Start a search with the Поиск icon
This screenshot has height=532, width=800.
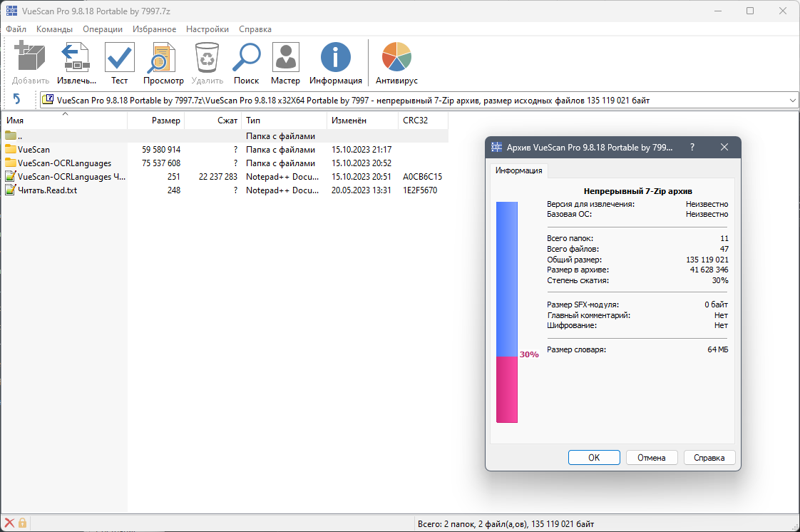(x=246, y=57)
